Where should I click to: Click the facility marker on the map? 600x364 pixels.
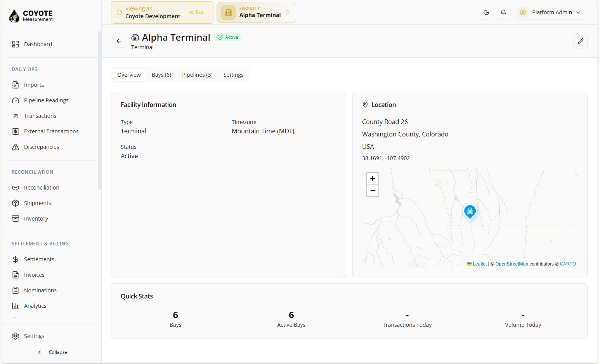click(470, 212)
